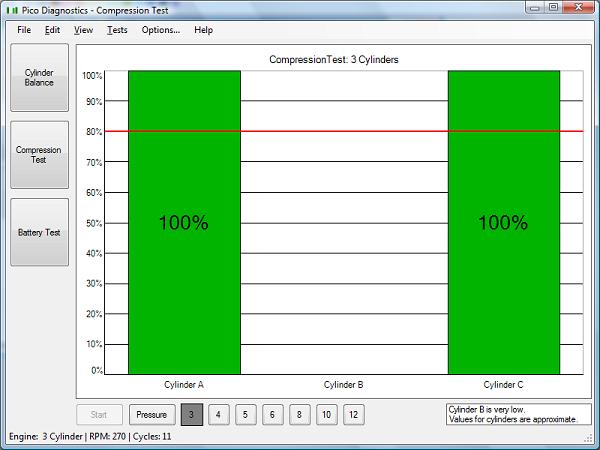This screenshot has height=450, width=600.
Task: Choose the 4 cylinders option
Action: [x=219, y=414]
